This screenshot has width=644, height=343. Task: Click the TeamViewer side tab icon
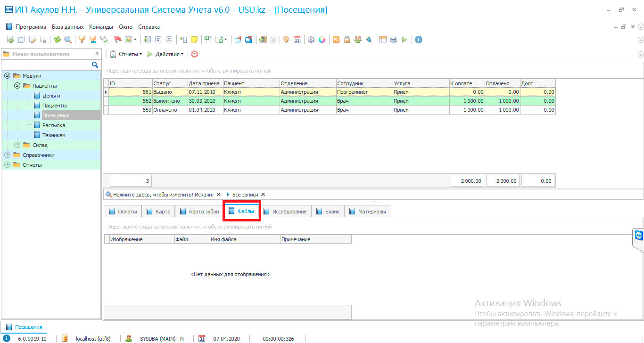639,235
